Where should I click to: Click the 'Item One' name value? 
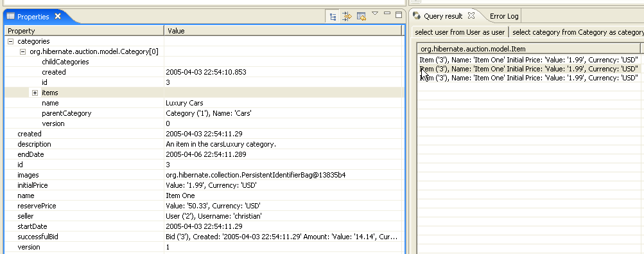180,195
